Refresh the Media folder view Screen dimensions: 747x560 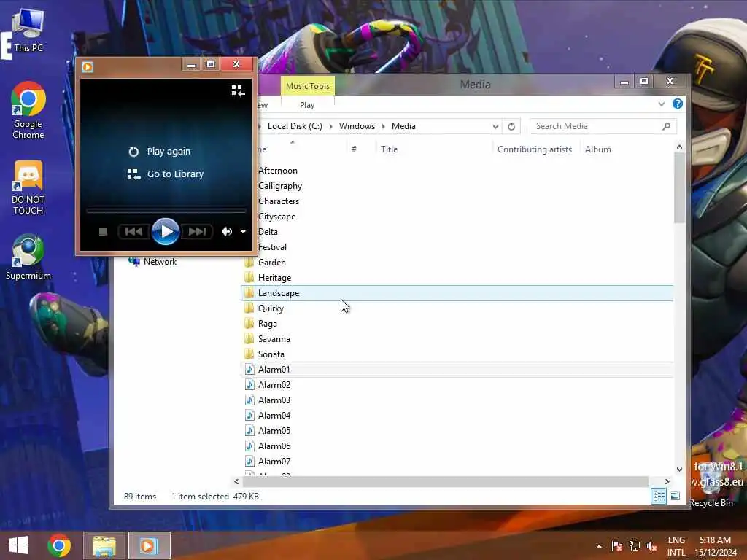coord(511,126)
